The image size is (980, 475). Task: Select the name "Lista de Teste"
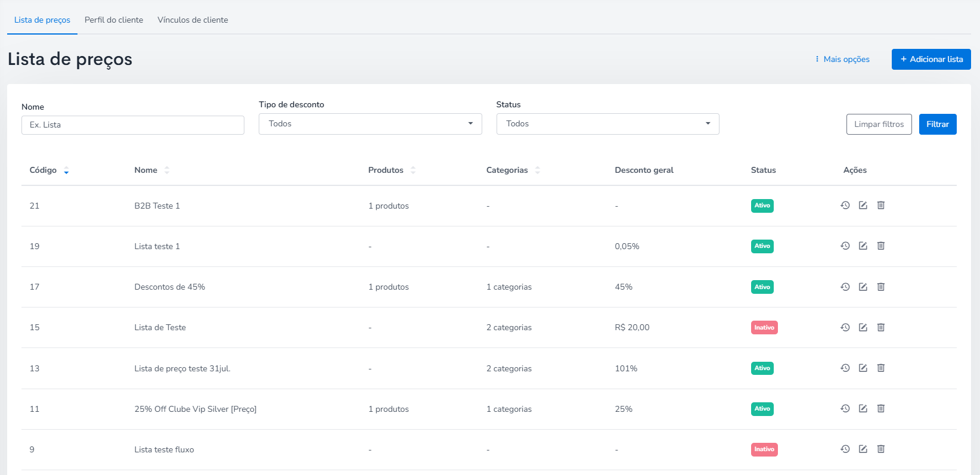(x=160, y=327)
